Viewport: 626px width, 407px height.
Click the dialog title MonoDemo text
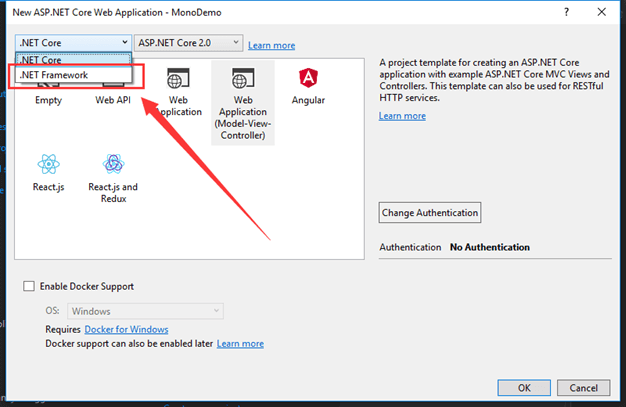[x=196, y=12]
